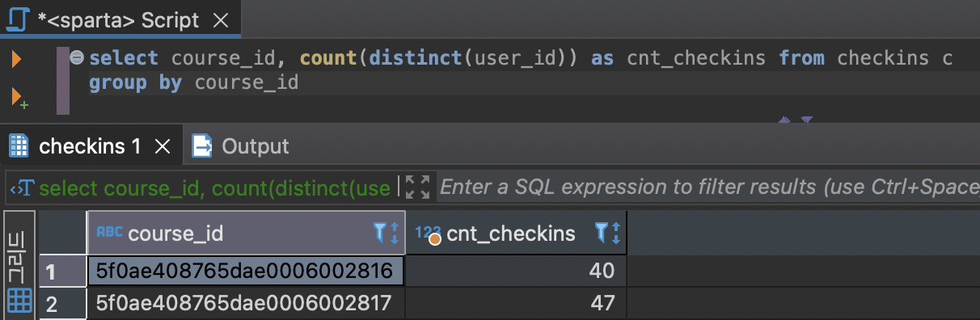Click the checkins 1 table icon
980x320 pixels.
click(19, 146)
